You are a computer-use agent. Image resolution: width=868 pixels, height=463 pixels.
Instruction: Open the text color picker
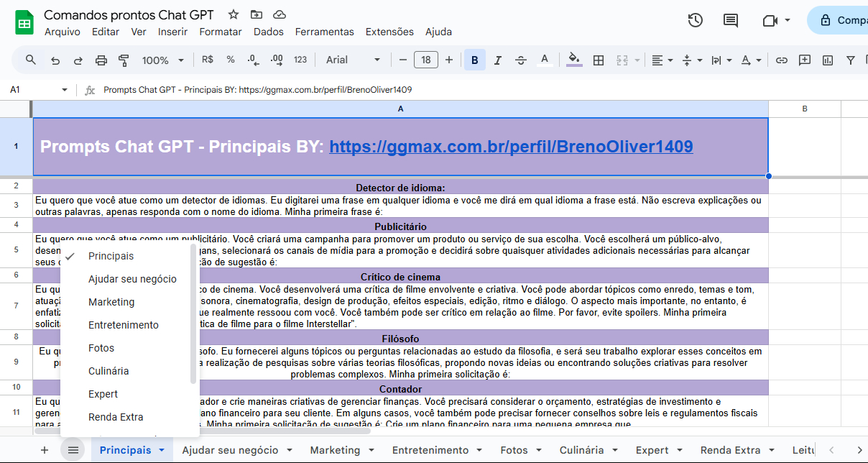click(x=545, y=60)
